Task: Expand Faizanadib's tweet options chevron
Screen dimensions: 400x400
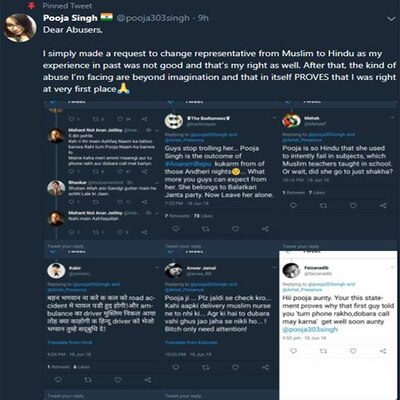Action: click(x=392, y=267)
